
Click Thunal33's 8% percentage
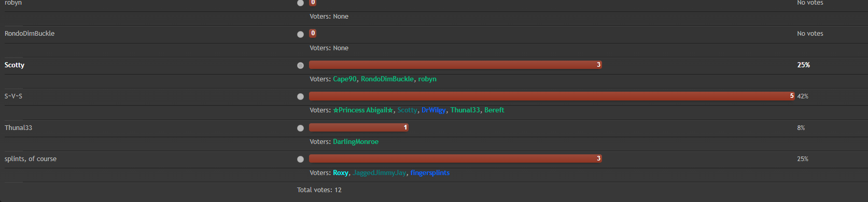click(x=801, y=128)
